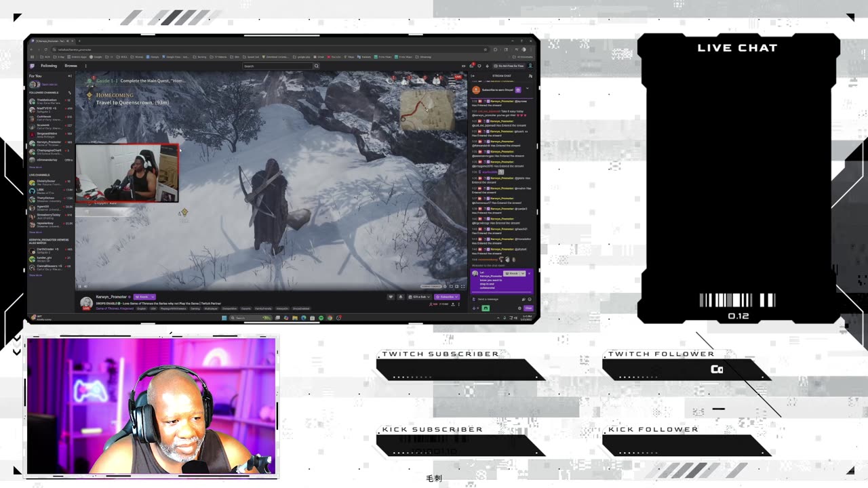Open the Chrome extensions puzzle icon
This screenshot has width=868, height=488.
[495, 49]
